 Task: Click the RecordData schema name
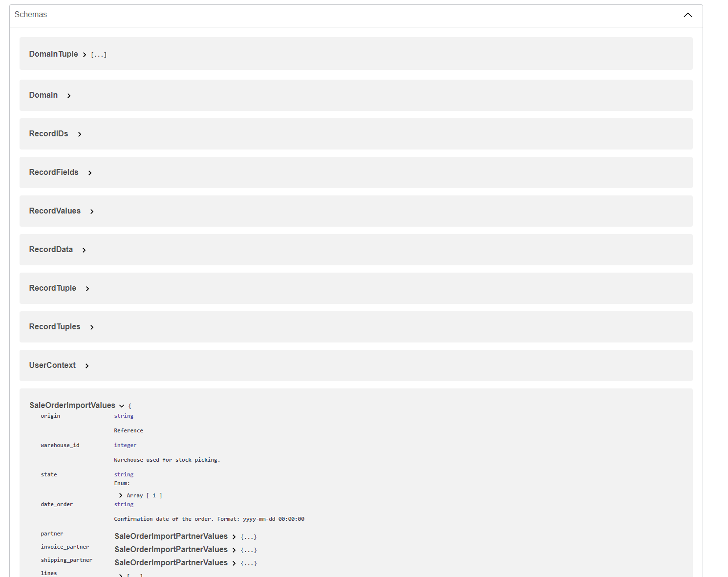[x=51, y=250]
